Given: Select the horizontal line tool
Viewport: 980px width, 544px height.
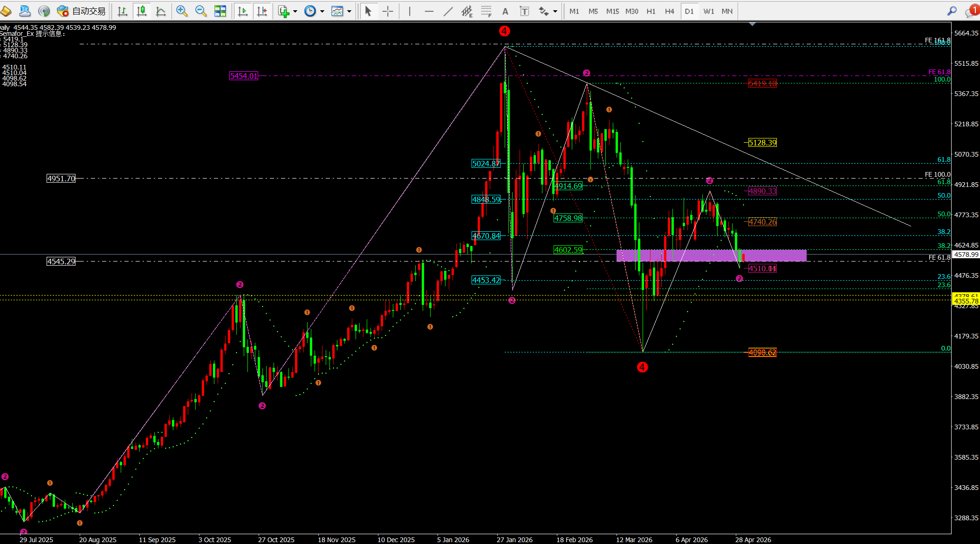Looking at the screenshot, I should [x=429, y=11].
